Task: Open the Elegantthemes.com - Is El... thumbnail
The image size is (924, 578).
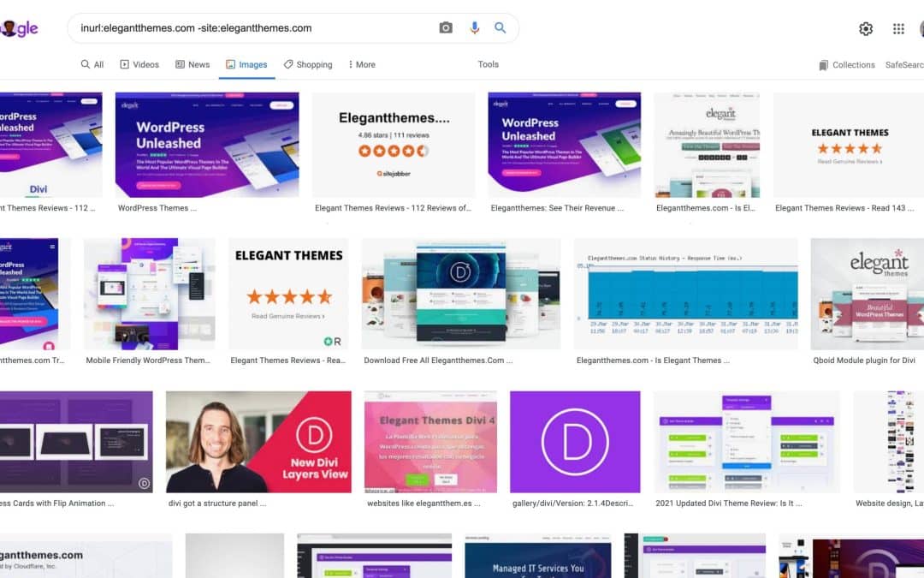Action: pos(708,145)
